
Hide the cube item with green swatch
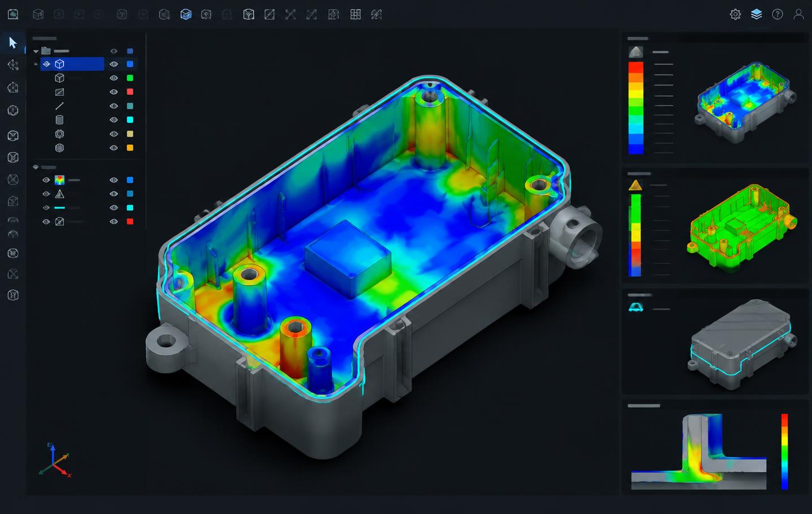point(113,78)
